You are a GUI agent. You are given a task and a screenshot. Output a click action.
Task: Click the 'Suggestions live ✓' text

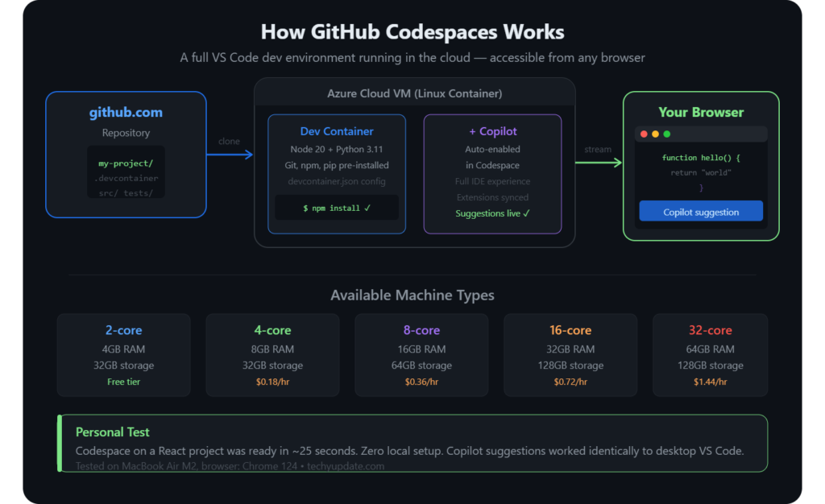point(492,213)
